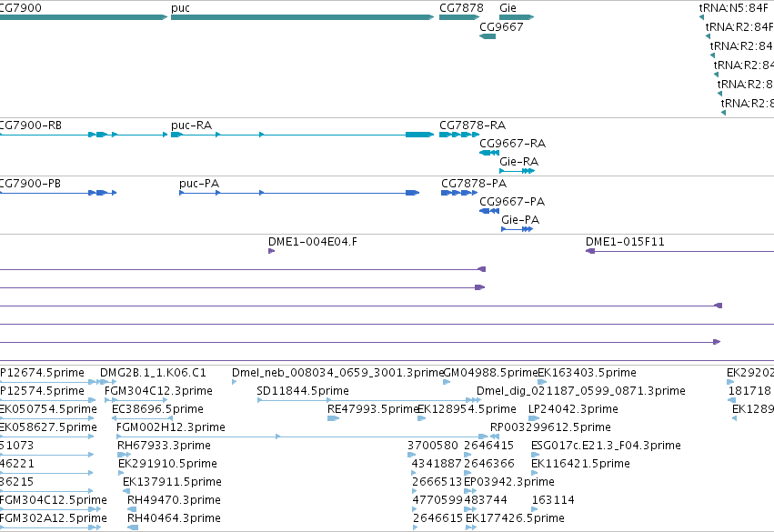Viewport: 774px width, 532px height.
Task: Open the RH67933.3prime EST label
Action: [x=164, y=446]
